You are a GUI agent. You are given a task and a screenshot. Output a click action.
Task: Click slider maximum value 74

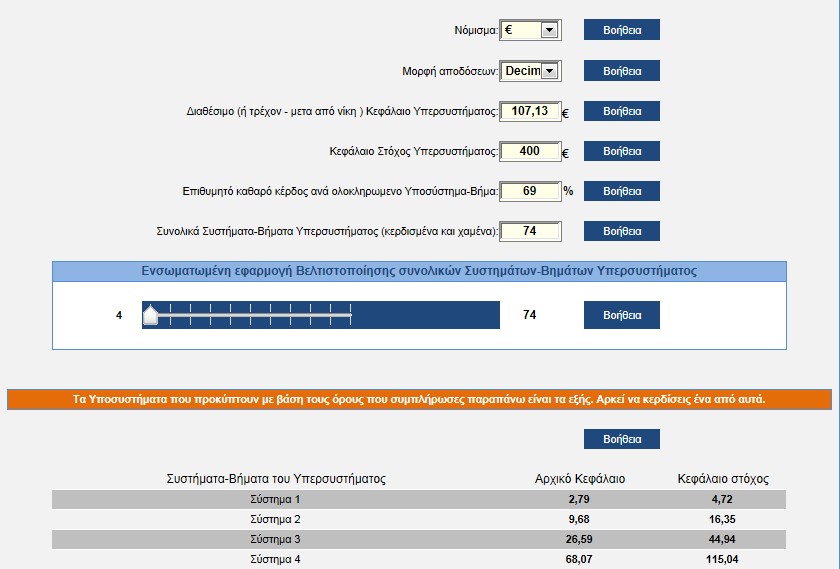click(x=529, y=315)
